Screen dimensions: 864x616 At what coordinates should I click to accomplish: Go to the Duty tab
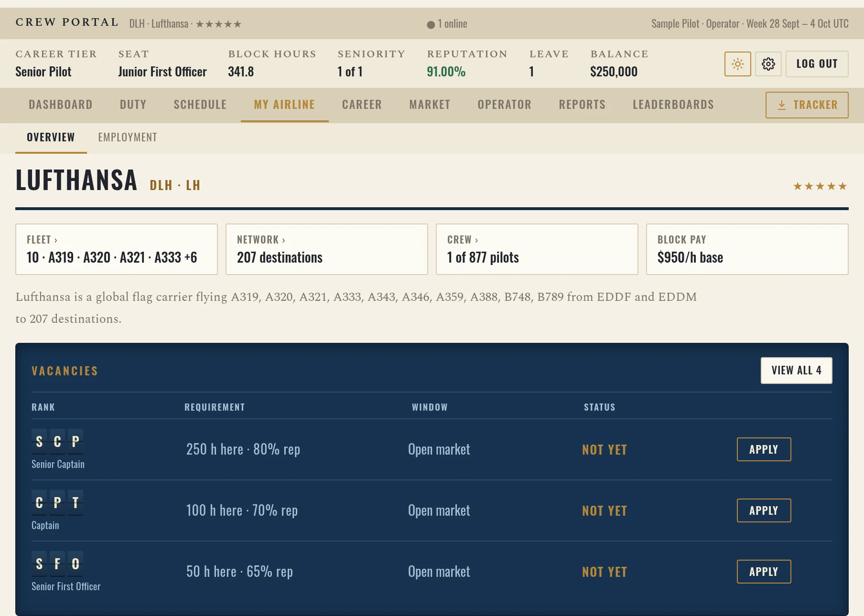[x=133, y=105]
